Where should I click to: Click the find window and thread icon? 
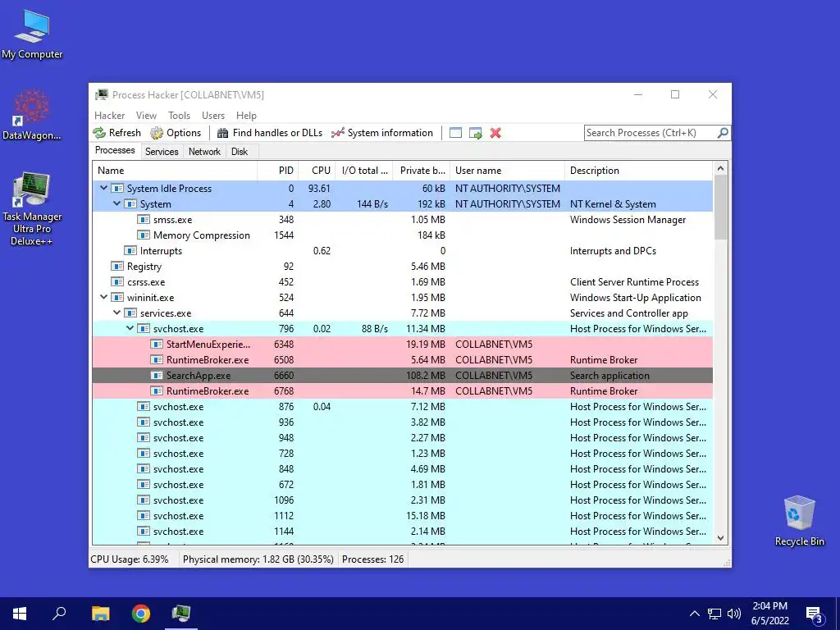pyautogui.click(x=475, y=133)
